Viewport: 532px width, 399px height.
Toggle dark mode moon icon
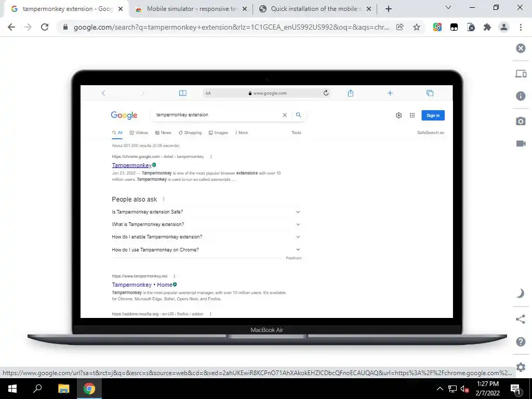click(521, 293)
